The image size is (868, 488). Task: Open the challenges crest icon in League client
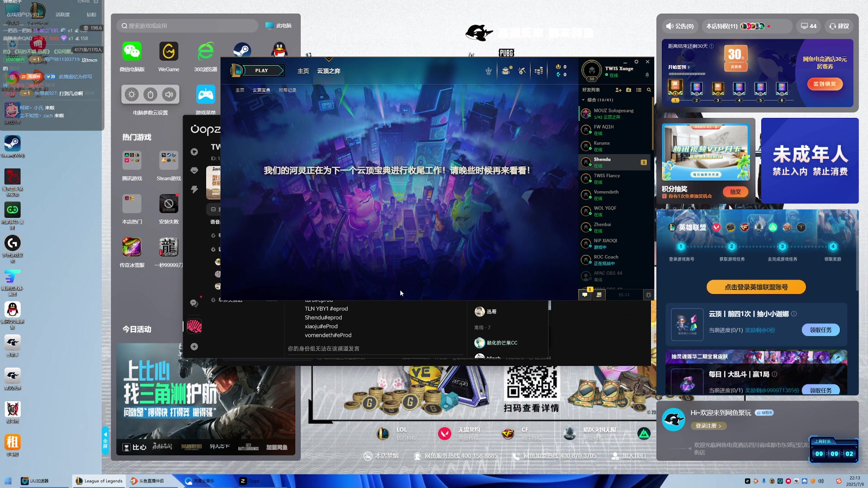(489, 71)
